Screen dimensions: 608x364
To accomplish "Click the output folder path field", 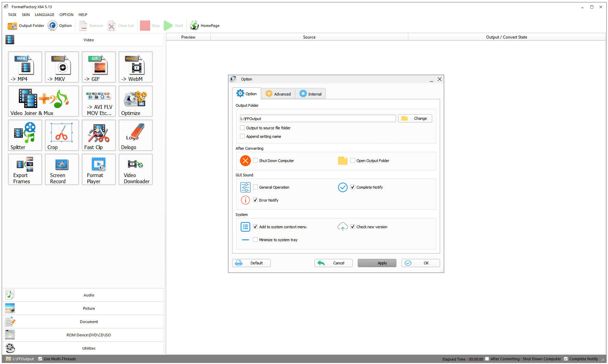I will pos(318,118).
